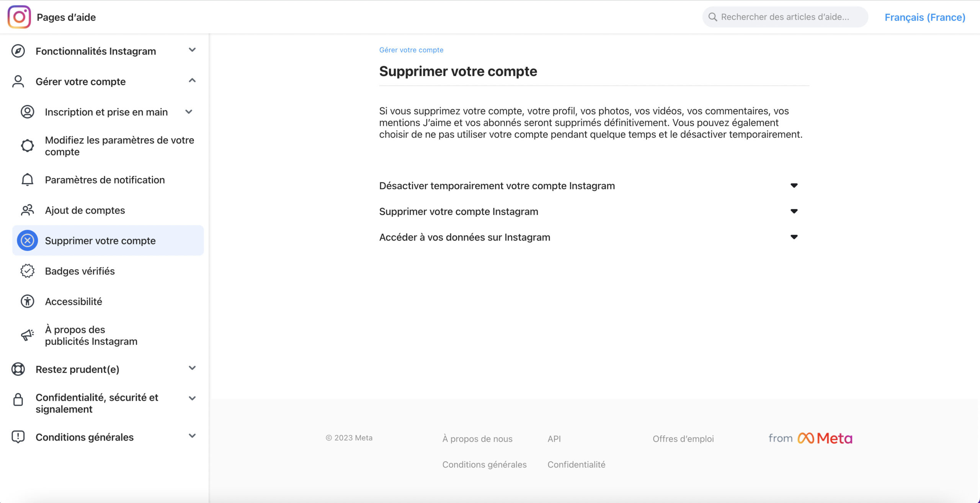
Task: Open Badges vérifiés menu item
Action: 80,271
